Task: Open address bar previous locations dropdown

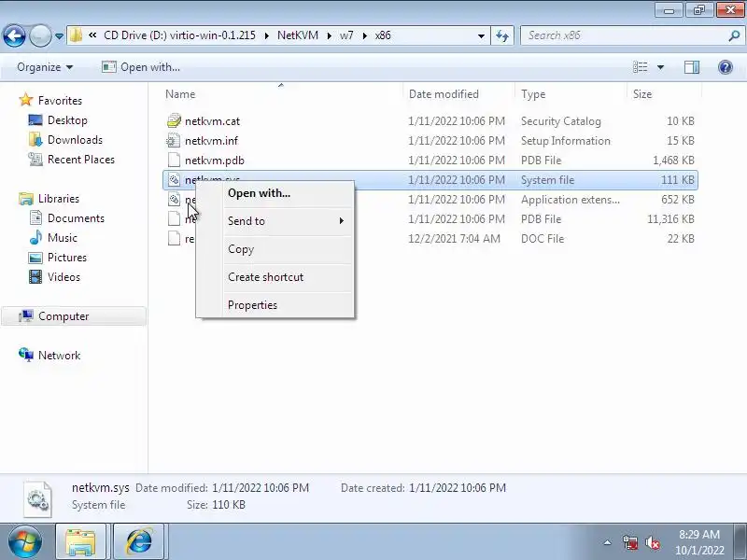Action: tap(481, 35)
